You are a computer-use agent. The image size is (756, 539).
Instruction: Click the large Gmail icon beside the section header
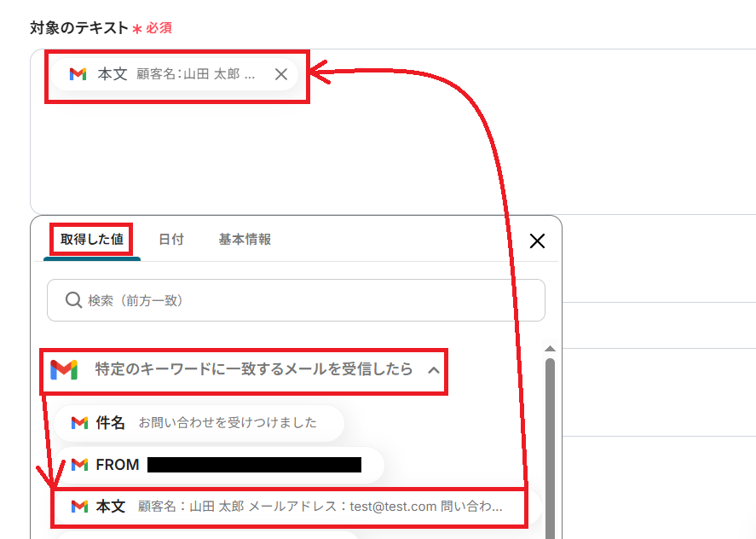tap(64, 369)
